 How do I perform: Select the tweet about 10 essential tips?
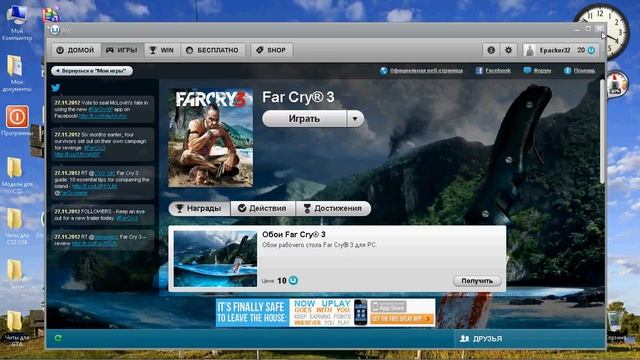(x=102, y=183)
